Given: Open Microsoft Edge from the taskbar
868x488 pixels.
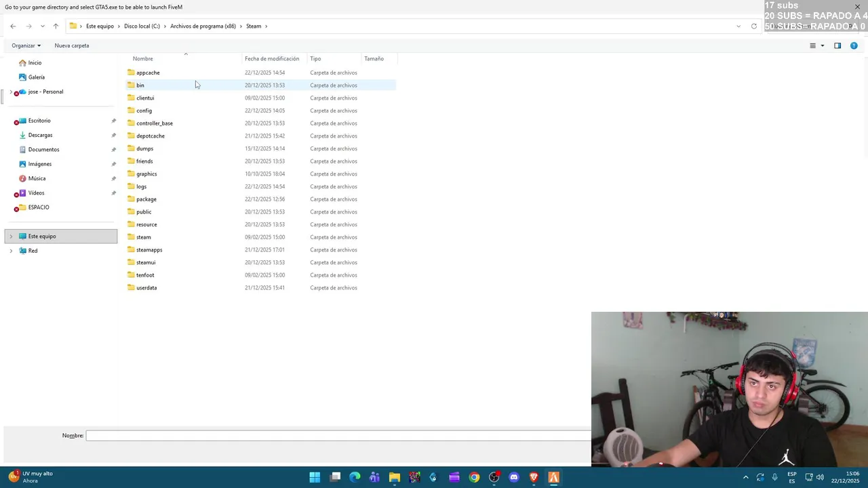Looking at the screenshot, I should tap(355, 477).
